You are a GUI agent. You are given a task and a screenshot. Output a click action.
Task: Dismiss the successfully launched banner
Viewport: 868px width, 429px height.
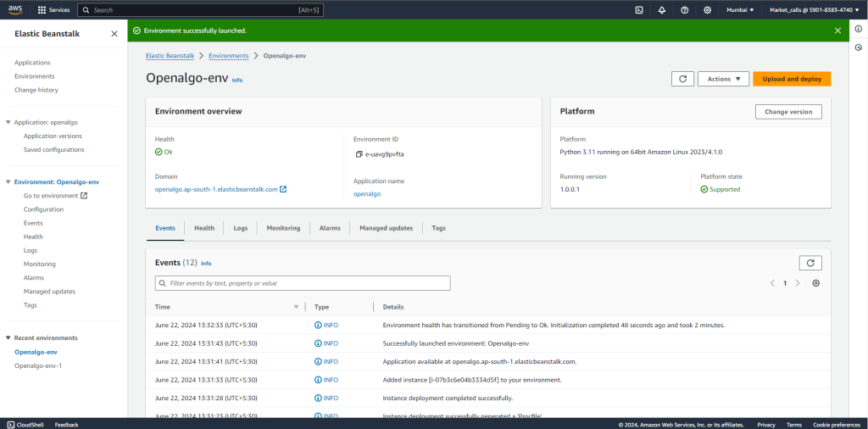837,31
